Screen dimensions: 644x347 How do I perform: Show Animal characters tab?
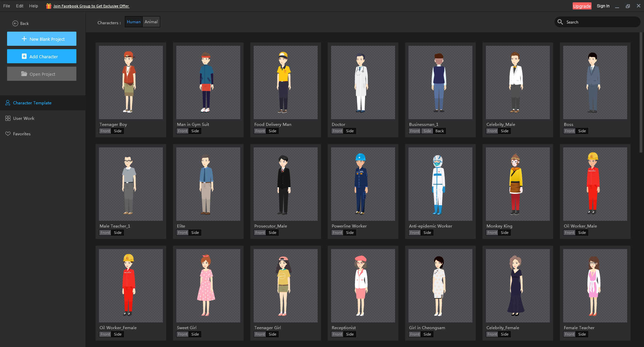(x=151, y=22)
